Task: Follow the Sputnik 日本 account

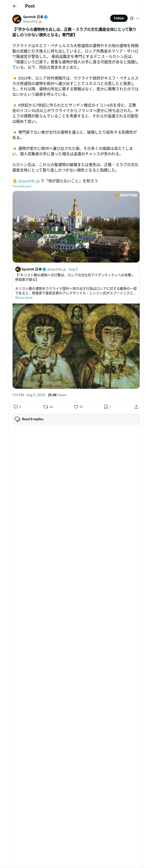Action: (119, 18)
